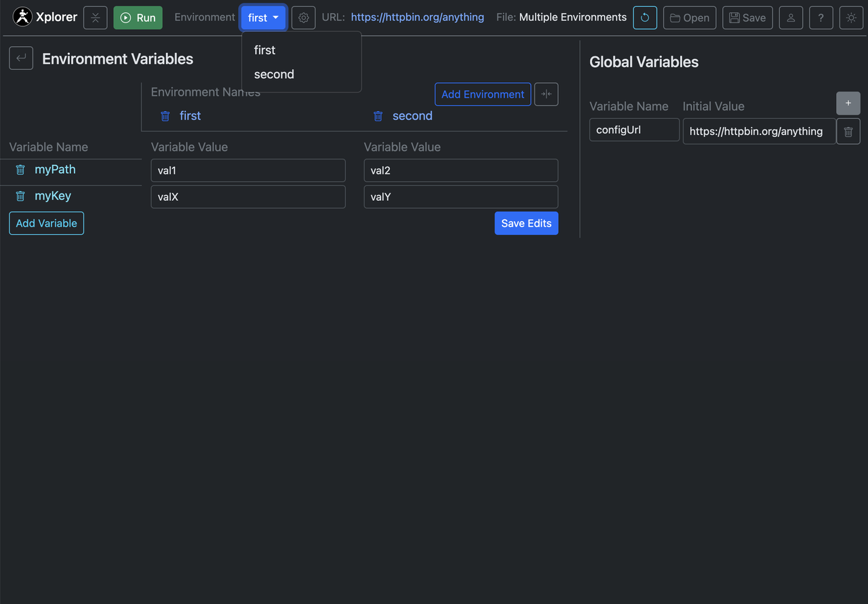Screen dimensions: 868x604
Task: Delete the 'first' environment via trash icon
Action: point(165,116)
